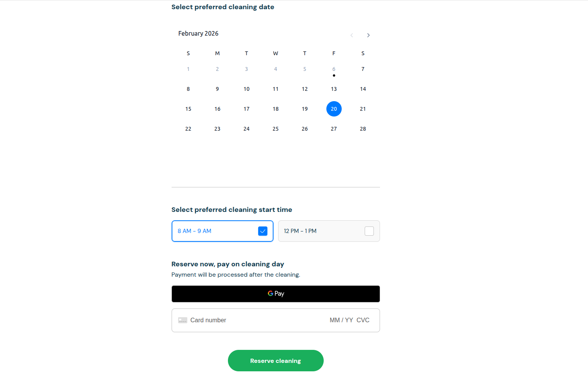Screen dimensions: 588x374
Task: Go to next month in calendar
Action: [x=368, y=35]
